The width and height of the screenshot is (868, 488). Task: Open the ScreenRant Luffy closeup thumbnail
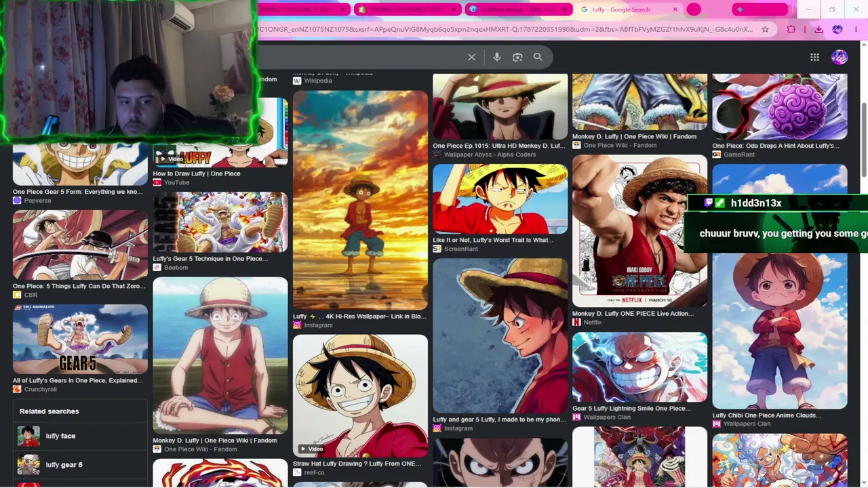pos(500,199)
